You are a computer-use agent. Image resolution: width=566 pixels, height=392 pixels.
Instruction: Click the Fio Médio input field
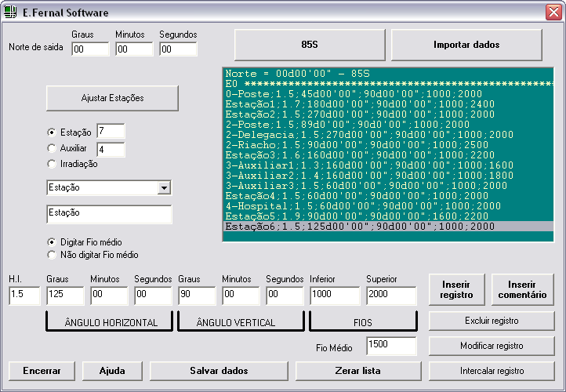[x=390, y=347]
